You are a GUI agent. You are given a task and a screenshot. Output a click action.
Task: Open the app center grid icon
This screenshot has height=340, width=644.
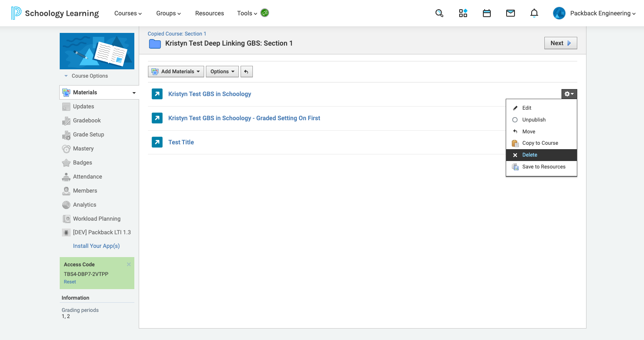point(463,13)
